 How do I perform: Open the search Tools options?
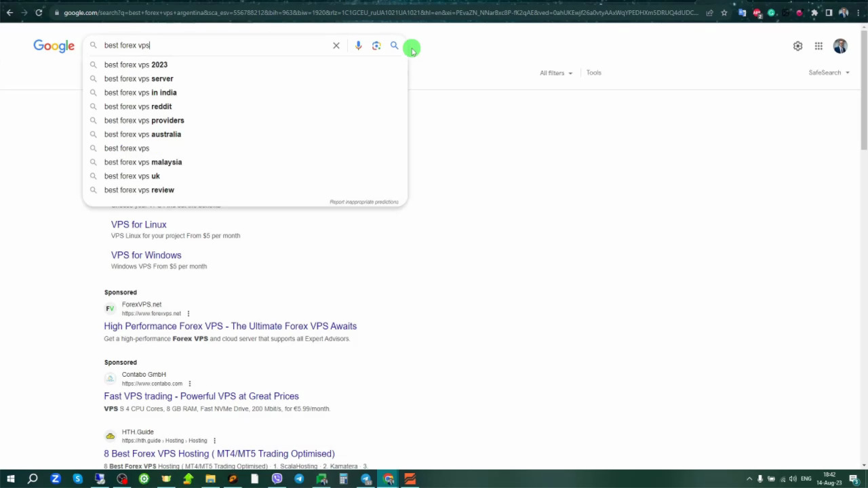point(594,73)
